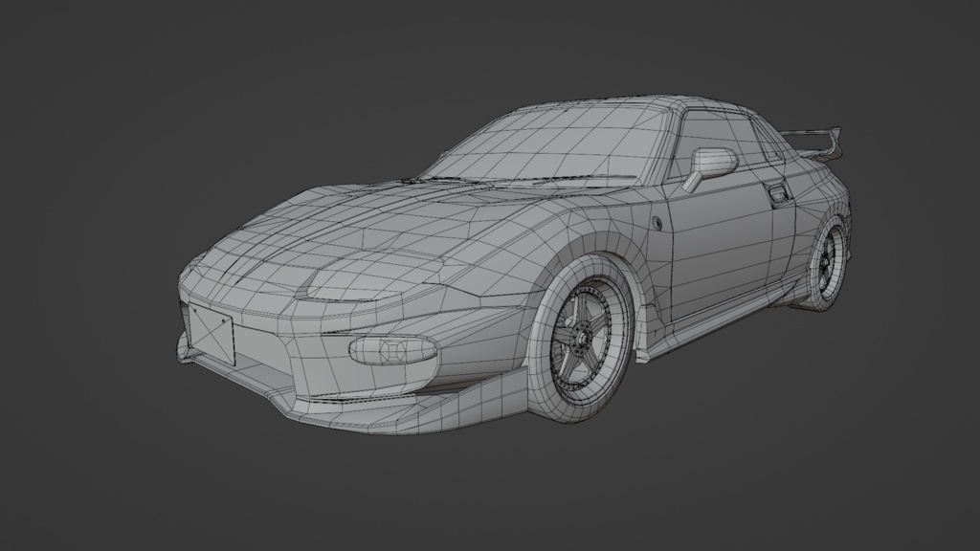Click the front license plate
This screenshot has height=551, width=980.
pyautogui.click(x=212, y=334)
